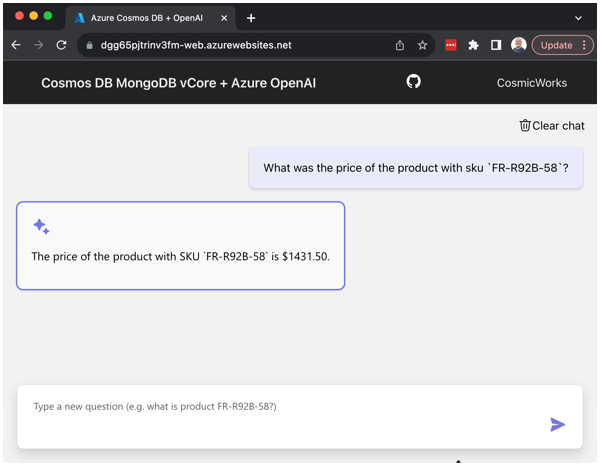Image resolution: width=600 pixels, height=466 pixels.
Task: Click the Cosmos DB MongoDB vCore + Azure OpenAI title
Action: tap(179, 83)
